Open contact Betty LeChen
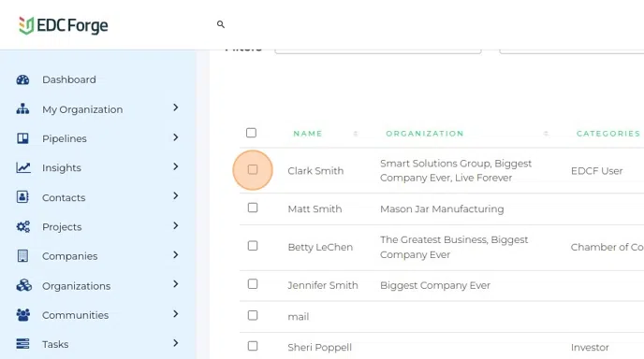 (x=320, y=247)
